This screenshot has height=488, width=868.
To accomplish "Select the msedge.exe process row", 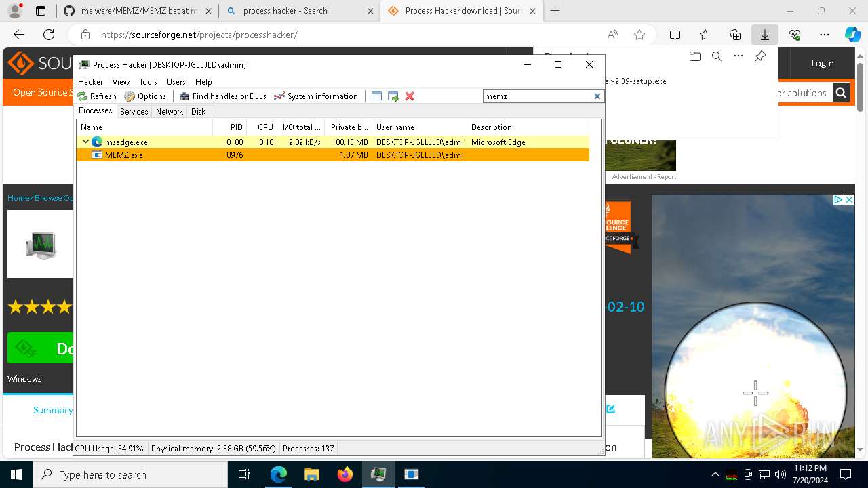I will [x=333, y=142].
